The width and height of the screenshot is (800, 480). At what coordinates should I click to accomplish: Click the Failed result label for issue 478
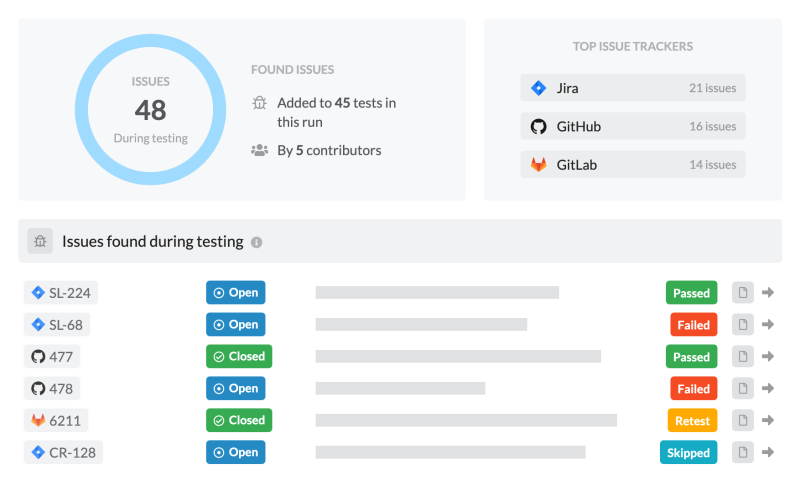pyautogui.click(x=693, y=389)
